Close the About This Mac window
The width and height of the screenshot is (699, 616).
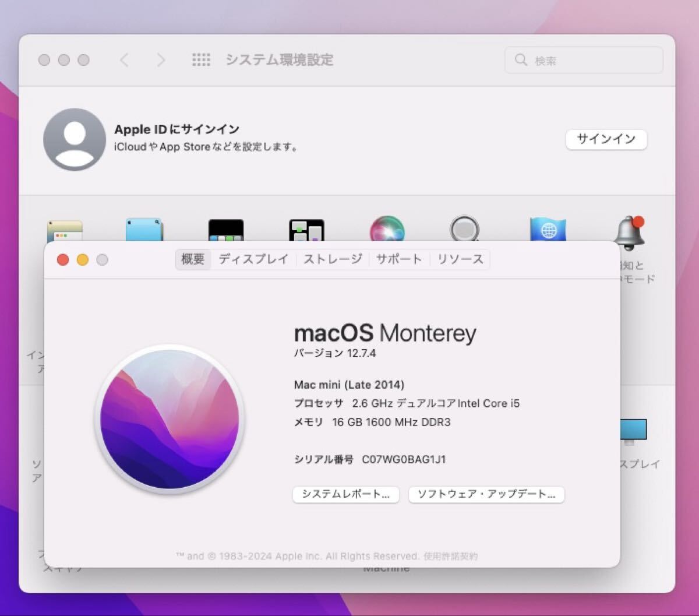(63, 260)
